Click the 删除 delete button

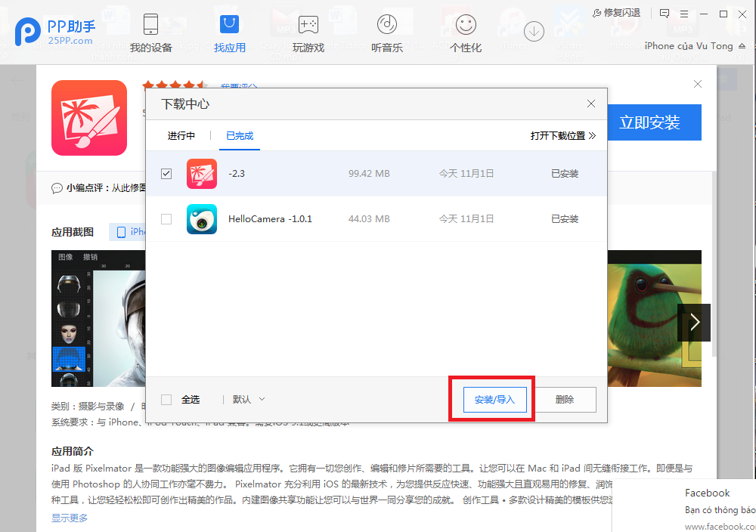[565, 400]
